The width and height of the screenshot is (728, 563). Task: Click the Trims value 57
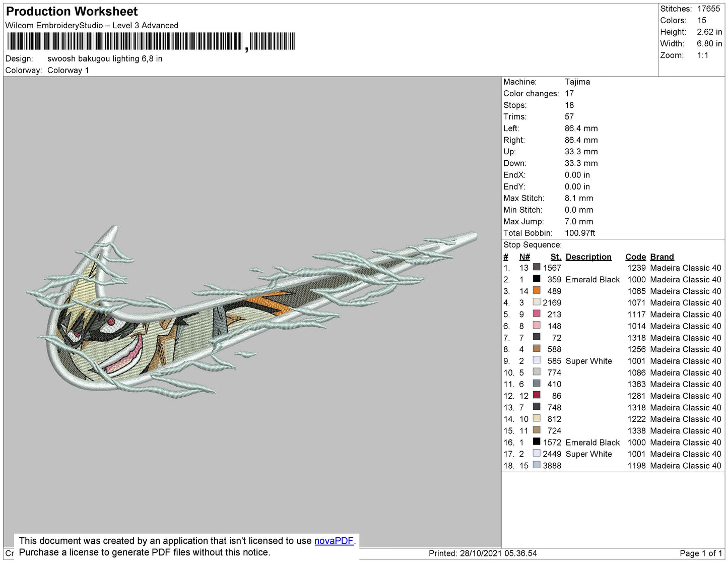[x=569, y=116]
